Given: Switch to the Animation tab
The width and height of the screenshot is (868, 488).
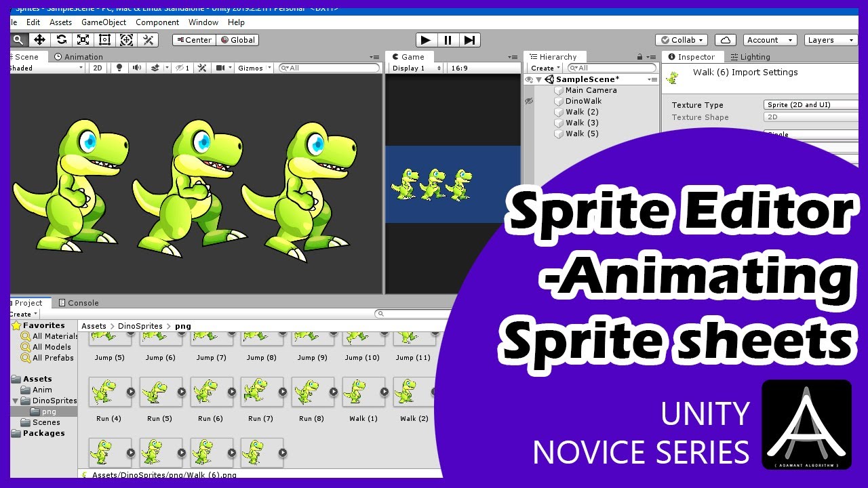Looking at the screenshot, I should 79,57.
